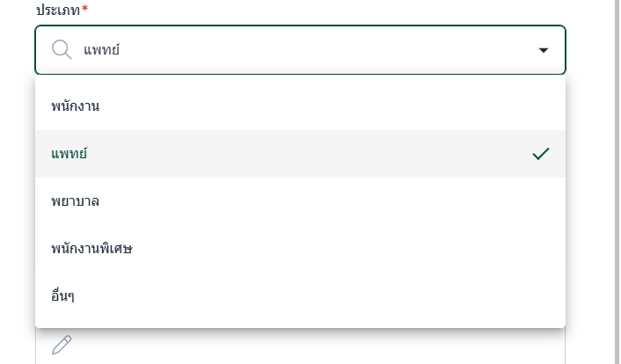This screenshot has height=364, width=621.
Task: Click the checkmark icon beside แพทย์
Action: pos(541,154)
